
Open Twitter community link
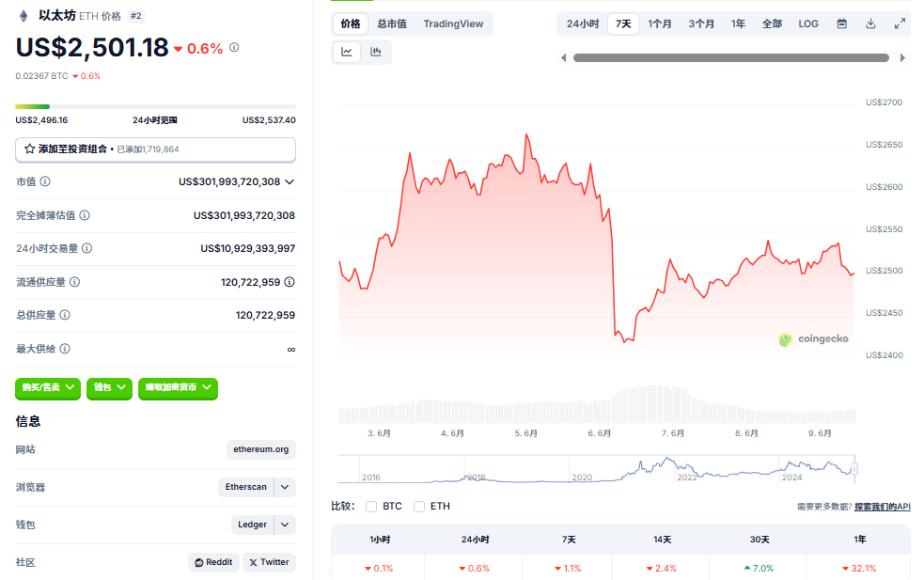[x=269, y=562]
